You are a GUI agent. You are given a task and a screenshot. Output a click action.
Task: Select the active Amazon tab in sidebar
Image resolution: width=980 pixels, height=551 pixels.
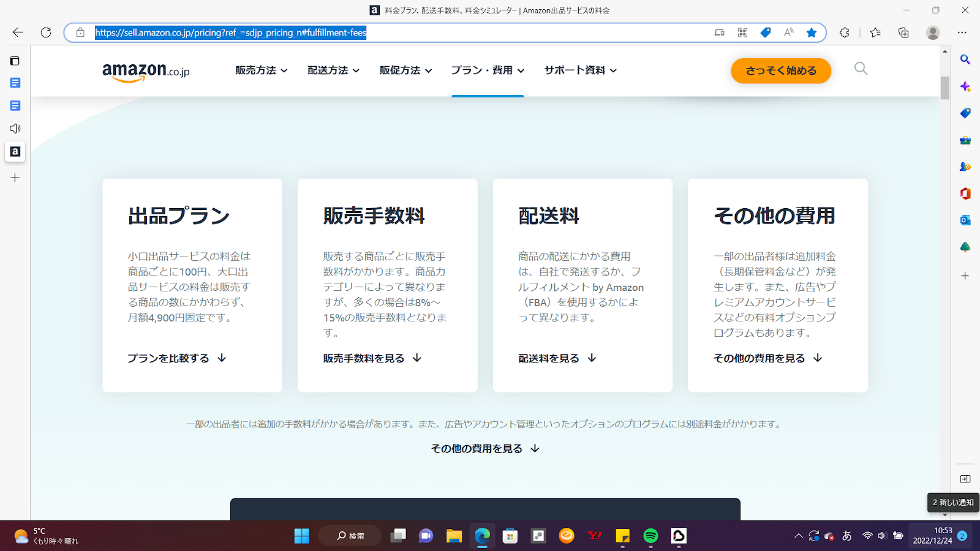[x=15, y=151]
